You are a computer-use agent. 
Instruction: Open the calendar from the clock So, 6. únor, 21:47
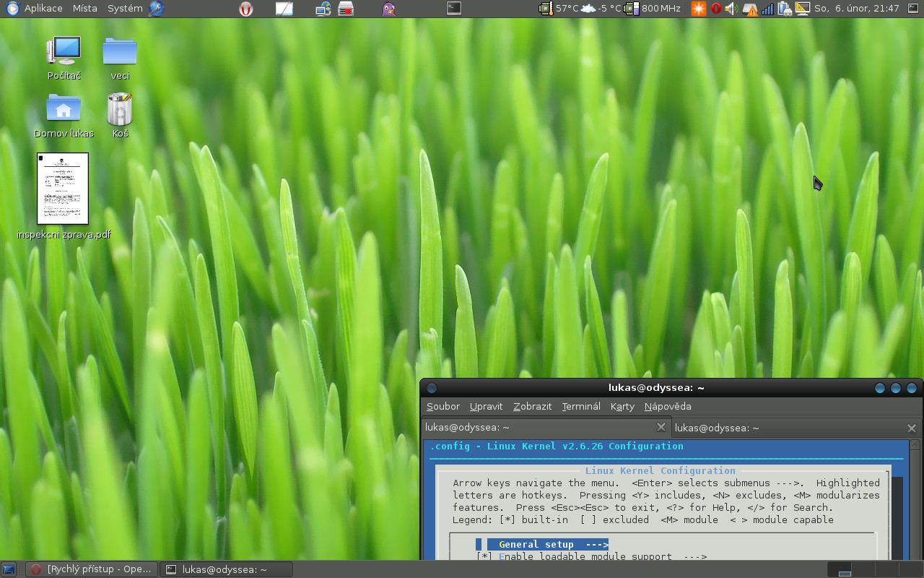(x=857, y=9)
